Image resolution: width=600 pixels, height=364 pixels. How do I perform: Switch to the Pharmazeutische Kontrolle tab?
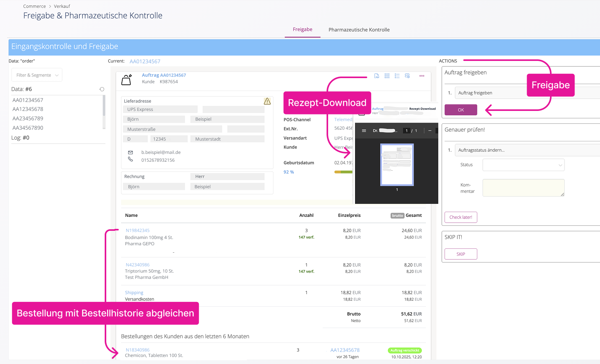click(359, 30)
